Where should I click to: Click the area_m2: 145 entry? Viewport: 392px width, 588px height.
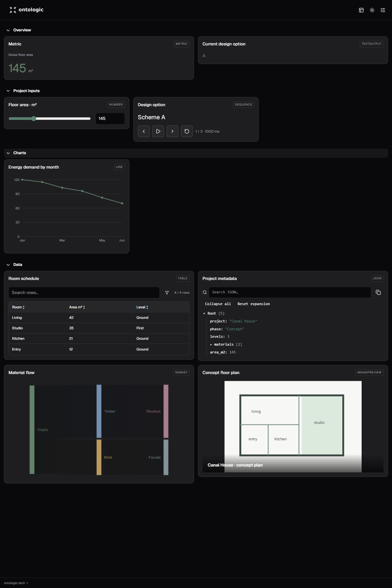pos(223,352)
